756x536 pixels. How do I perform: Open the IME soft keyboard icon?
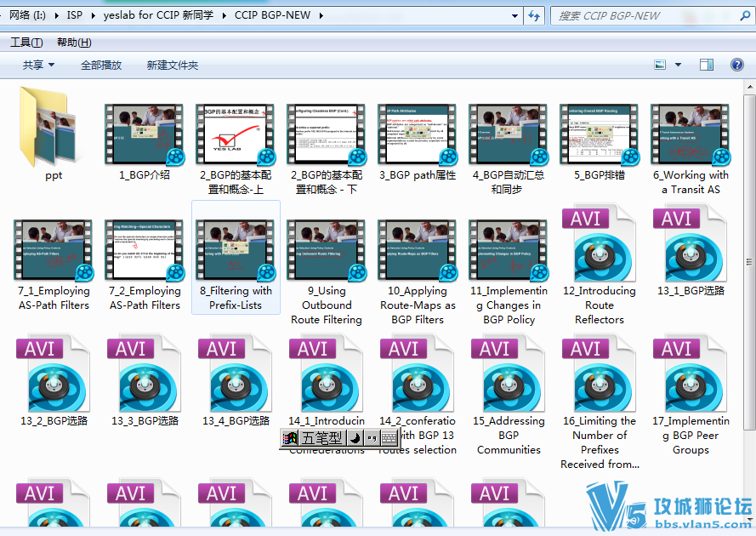click(389, 438)
